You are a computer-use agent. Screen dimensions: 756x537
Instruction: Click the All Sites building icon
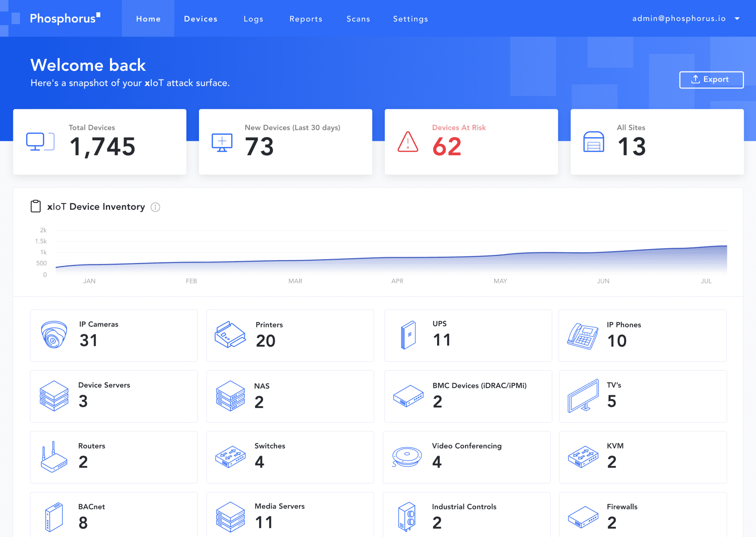(594, 142)
